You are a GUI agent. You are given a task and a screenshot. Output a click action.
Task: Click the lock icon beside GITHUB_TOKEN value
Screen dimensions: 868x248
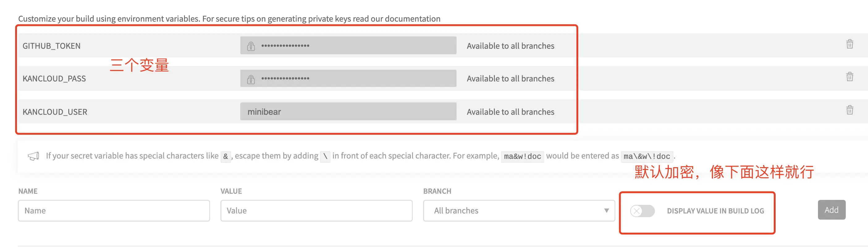(x=251, y=46)
